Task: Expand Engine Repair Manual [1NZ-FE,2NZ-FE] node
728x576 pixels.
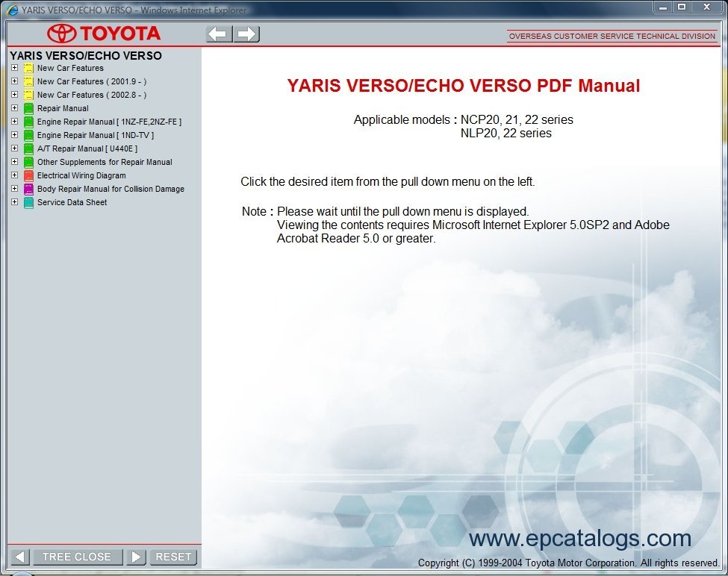Action: coord(14,121)
